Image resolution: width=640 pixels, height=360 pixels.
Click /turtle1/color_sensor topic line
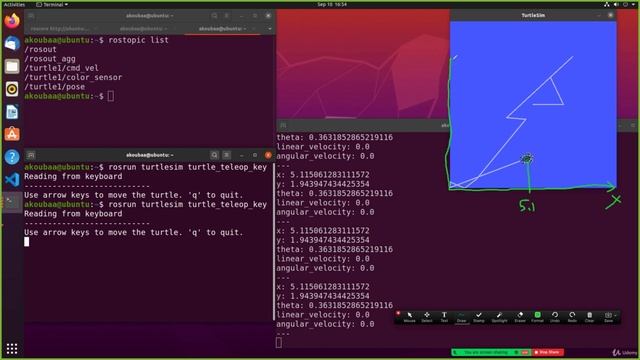[x=73, y=78]
